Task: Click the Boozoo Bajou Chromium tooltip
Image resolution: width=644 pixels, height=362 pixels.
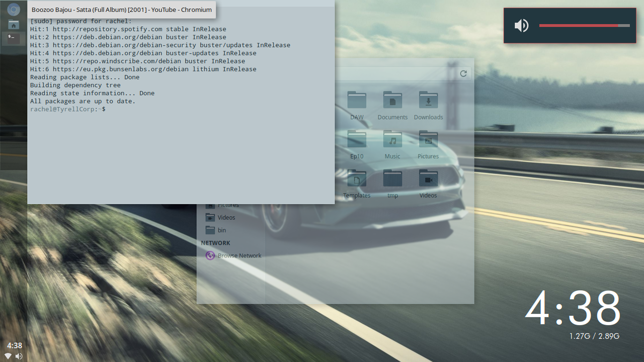Action: [x=122, y=10]
